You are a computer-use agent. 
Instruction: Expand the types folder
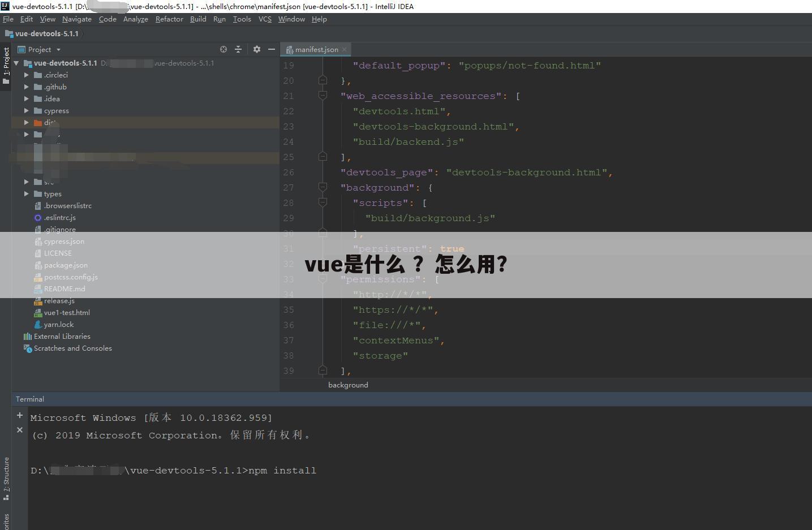pos(26,193)
